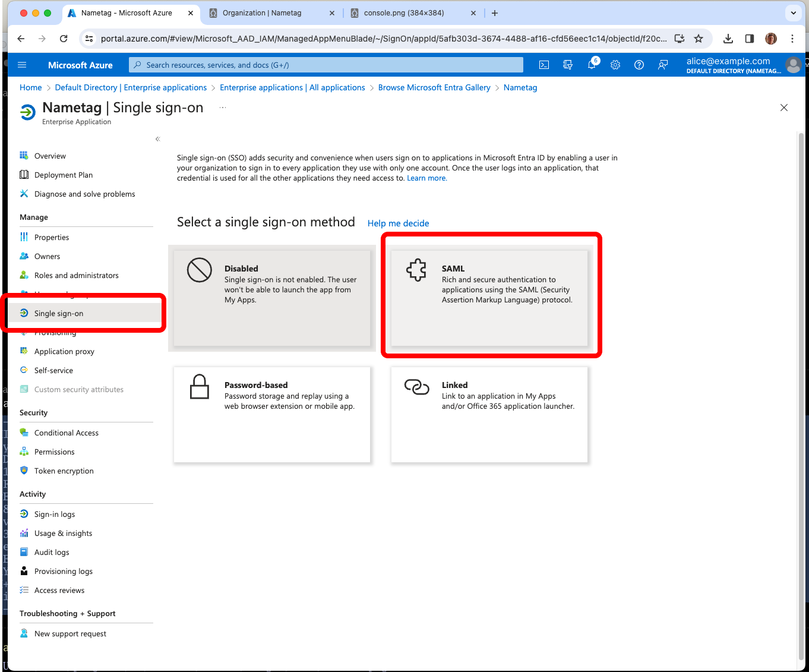
Task: Open the Azure portal hamburger menu
Action: [x=22, y=65]
